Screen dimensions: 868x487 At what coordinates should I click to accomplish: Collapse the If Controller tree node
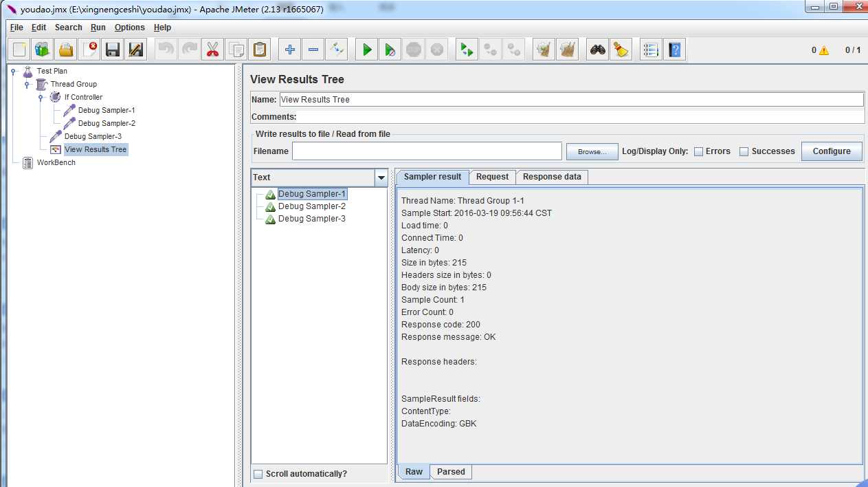point(41,97)
